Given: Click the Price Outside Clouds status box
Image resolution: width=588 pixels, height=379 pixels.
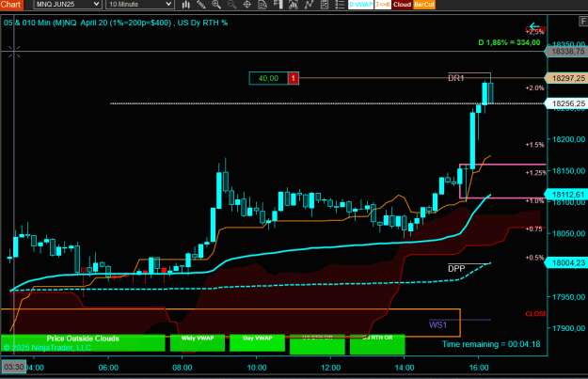Looking at the screenshot, I should [83, 342].
